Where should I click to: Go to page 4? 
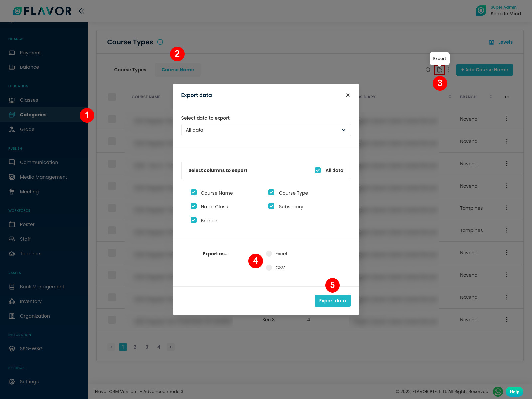coord(159,347)
